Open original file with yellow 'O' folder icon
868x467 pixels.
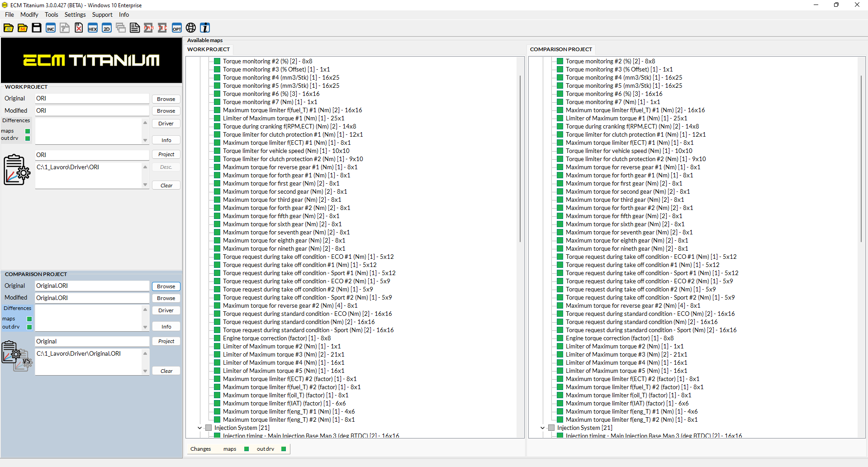click(x=8, y=28)
